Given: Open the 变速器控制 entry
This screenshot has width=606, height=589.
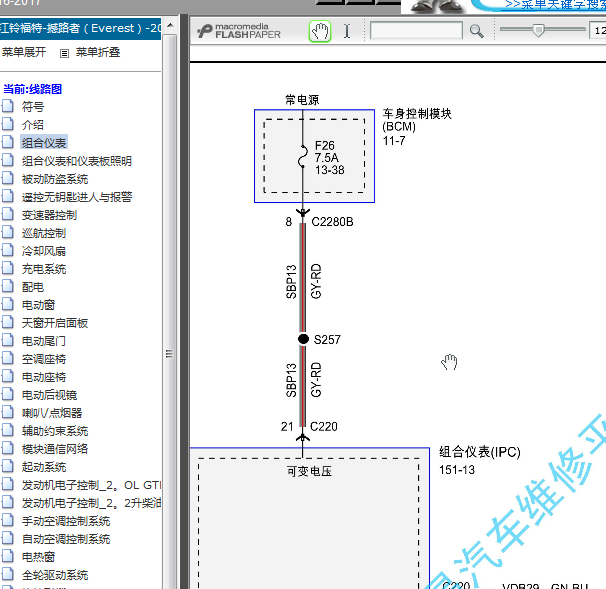Looking at the screenshot, I should [49, 215].
